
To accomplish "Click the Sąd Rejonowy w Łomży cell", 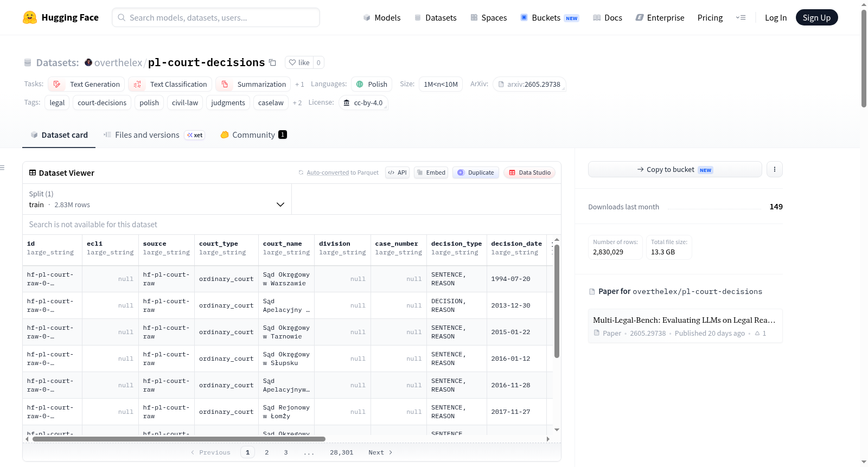I will pos(286,412).
